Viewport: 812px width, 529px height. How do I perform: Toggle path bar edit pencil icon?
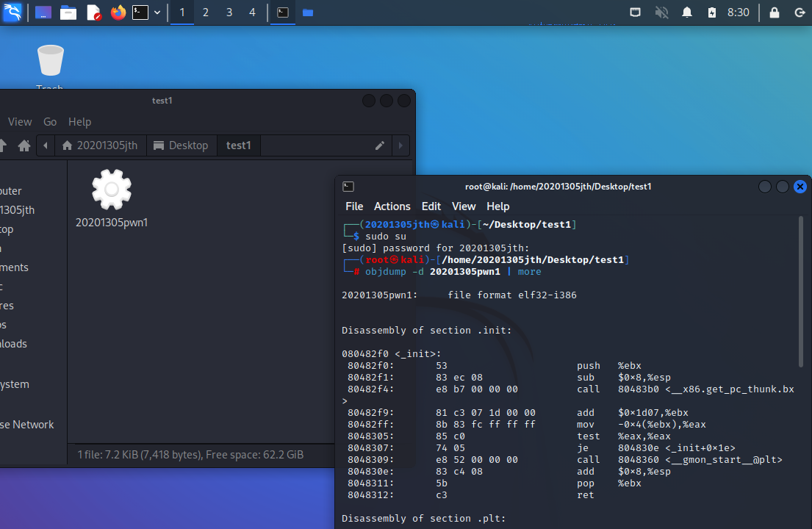click(x=380, y=145)
